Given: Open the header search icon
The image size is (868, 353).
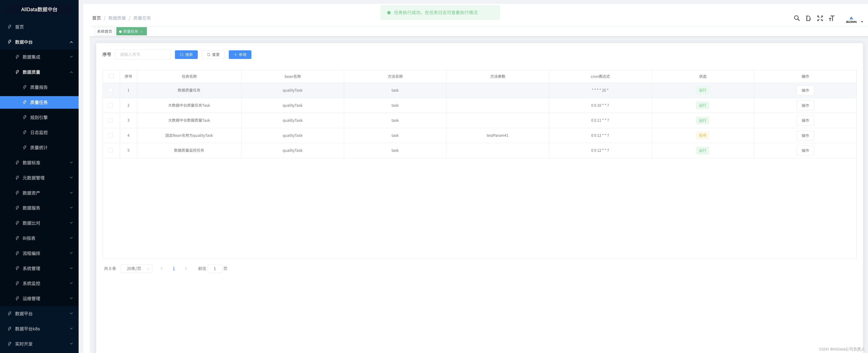Looking at the screenshot, I should coord(797,18).
